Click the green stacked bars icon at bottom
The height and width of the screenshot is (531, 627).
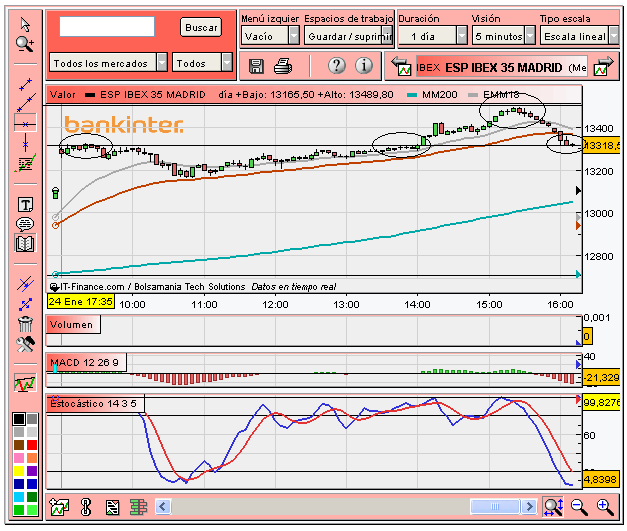coord(138,507)
